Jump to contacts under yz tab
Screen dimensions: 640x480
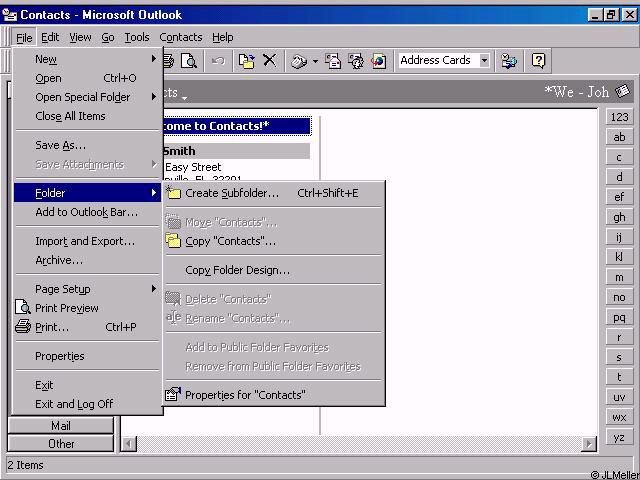tap(619, 437)
